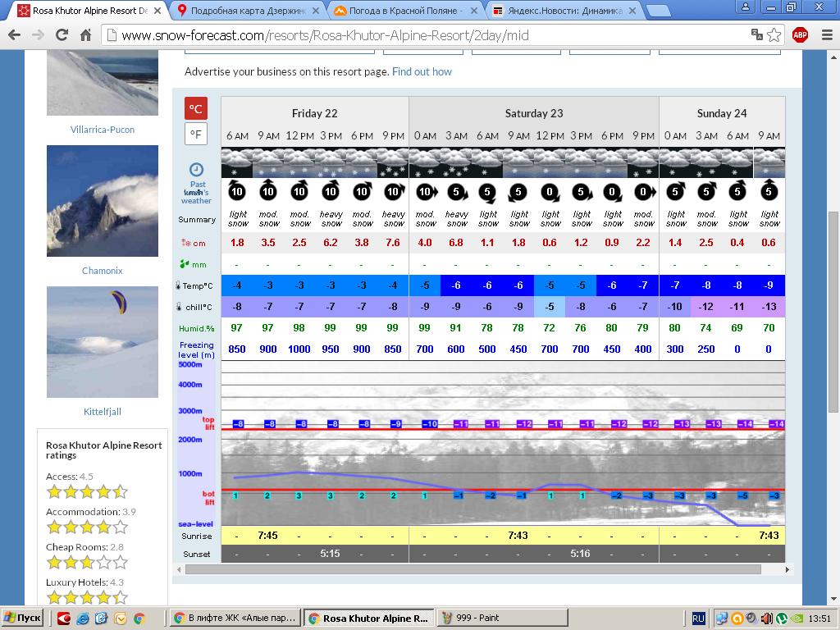
Task: Click the Kittelfjall paraglider photo
Action: click(103, 342)
